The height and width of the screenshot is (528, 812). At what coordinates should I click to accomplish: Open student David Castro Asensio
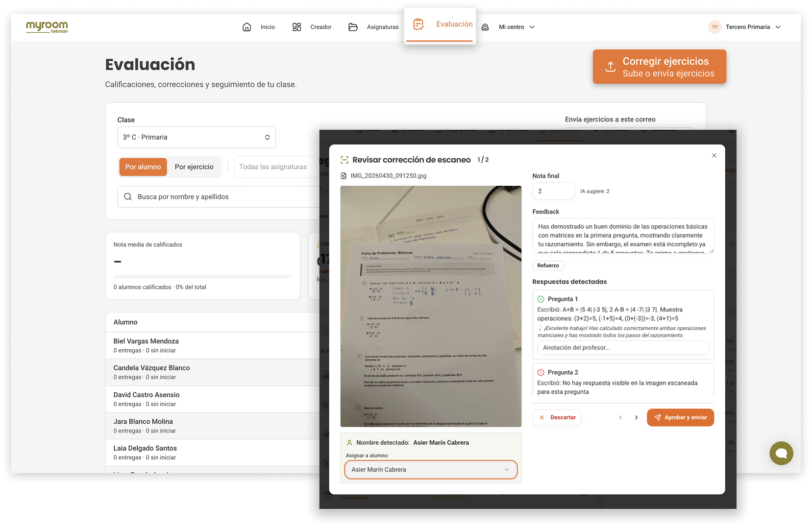tap(213, 399)
